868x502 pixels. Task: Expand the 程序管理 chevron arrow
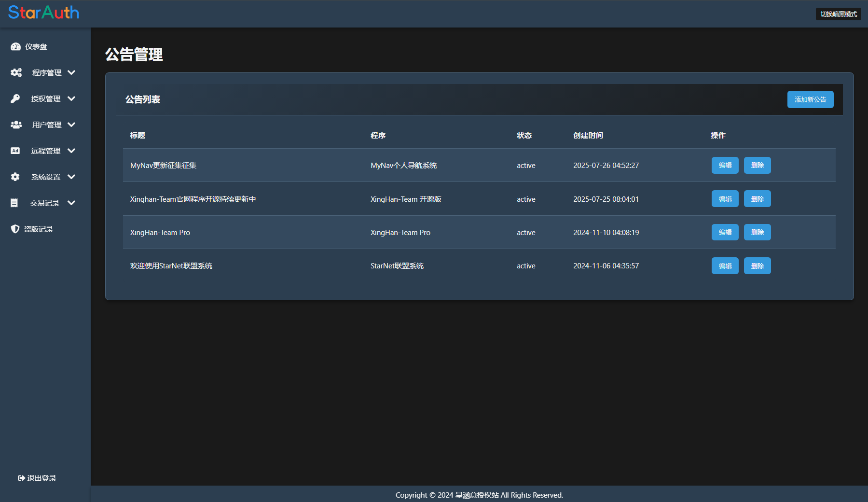(x=71, y=73)
